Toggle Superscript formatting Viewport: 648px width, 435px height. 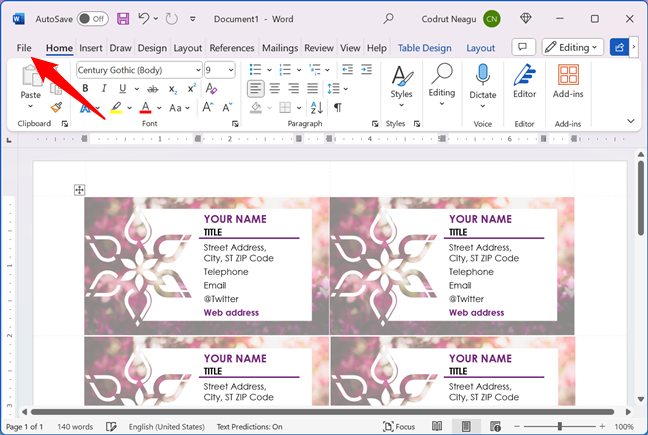(x=191, y=88)
